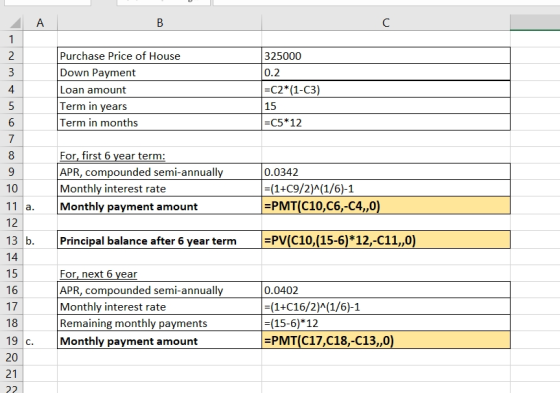The image size is (560, 393).
Task: Click the formula cell =C2*(1-C3)
Action: pos(386,89)
